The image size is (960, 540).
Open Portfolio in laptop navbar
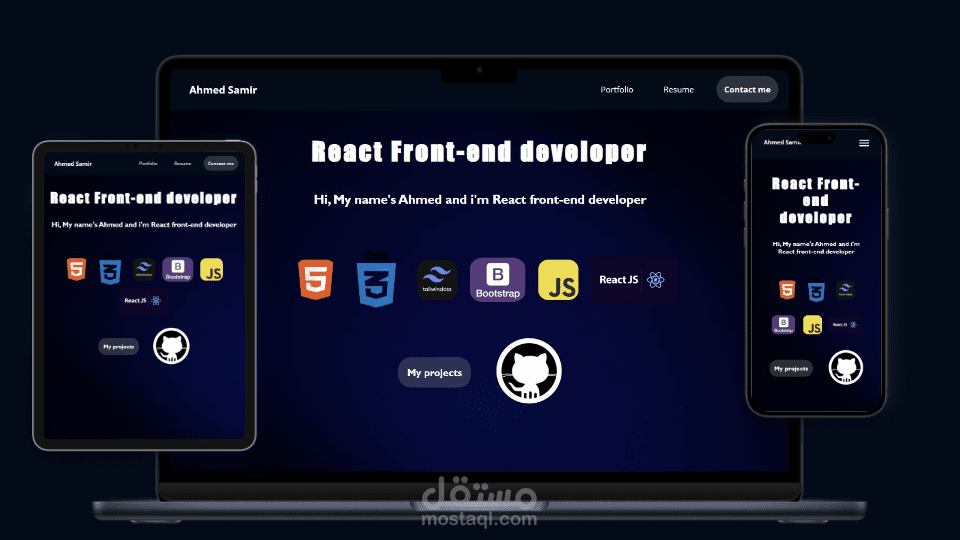pos(617,89)
